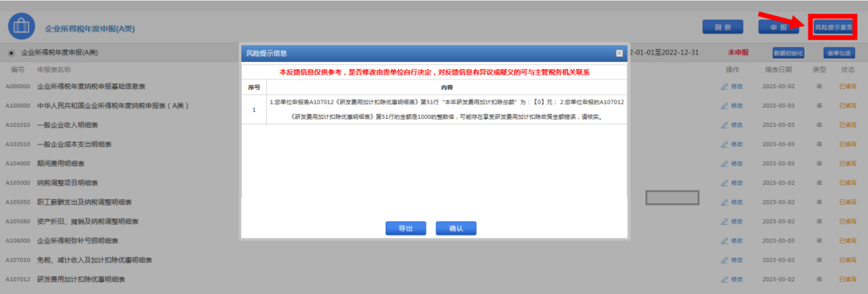Click 修改 pencil for row A106000

click(x=732, y=241)
